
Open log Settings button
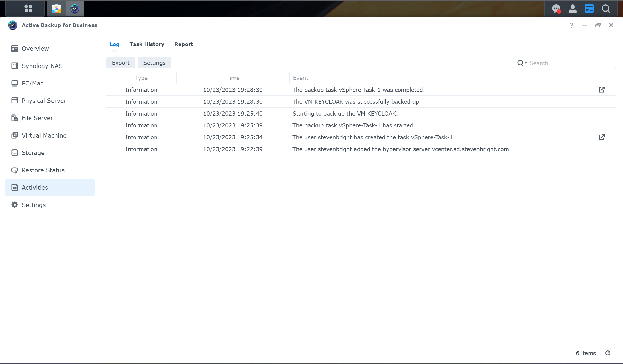pyautogui.click(x=154, y=63)
